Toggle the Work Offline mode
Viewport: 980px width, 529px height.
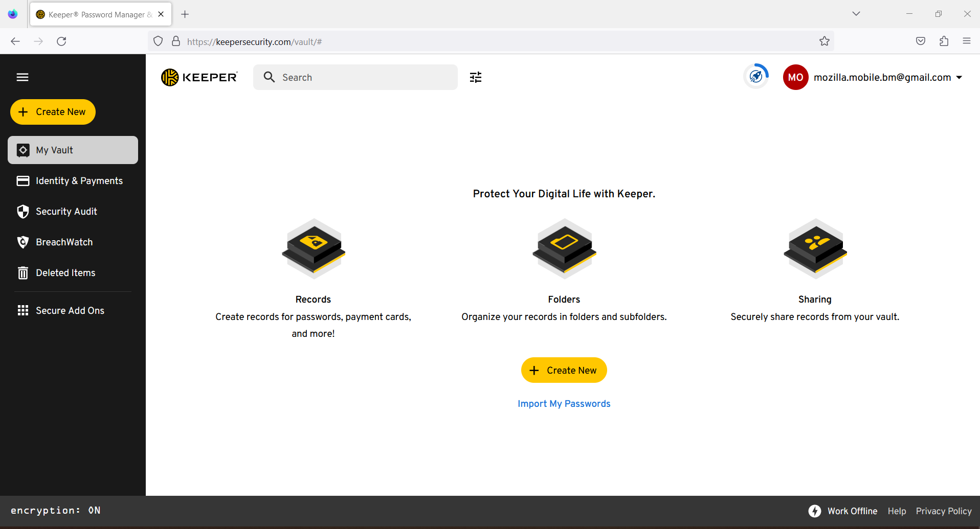click(x=852, y=511)
